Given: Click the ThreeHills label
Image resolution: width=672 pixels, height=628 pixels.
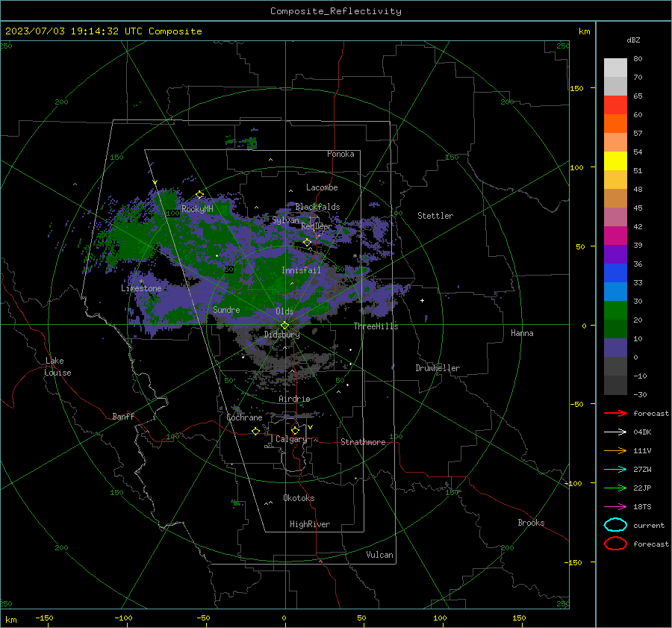Looking at the screenshot, I should tap(376, 326).
